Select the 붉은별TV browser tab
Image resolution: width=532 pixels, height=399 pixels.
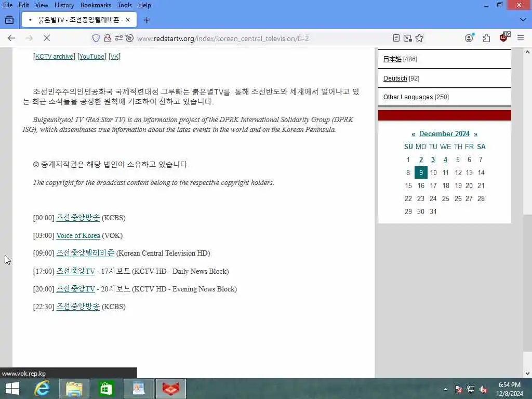pos(79,20)
